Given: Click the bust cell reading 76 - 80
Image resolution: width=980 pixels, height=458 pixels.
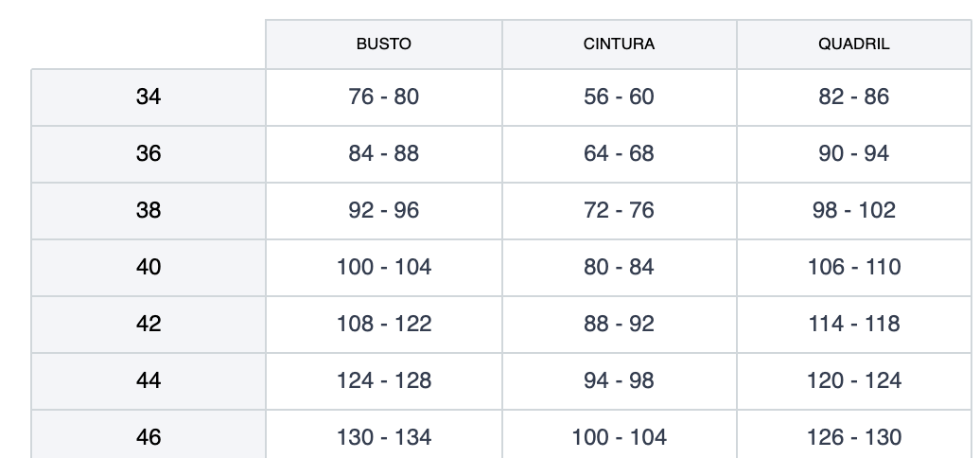Looking at the screenshot, I should pos(383,97).
